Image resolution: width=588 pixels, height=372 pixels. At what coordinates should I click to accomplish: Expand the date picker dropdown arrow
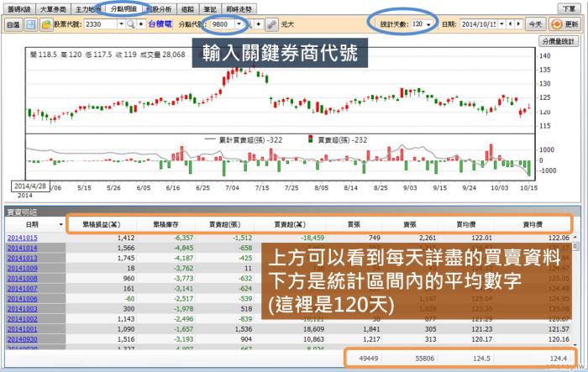pos(501,24)
